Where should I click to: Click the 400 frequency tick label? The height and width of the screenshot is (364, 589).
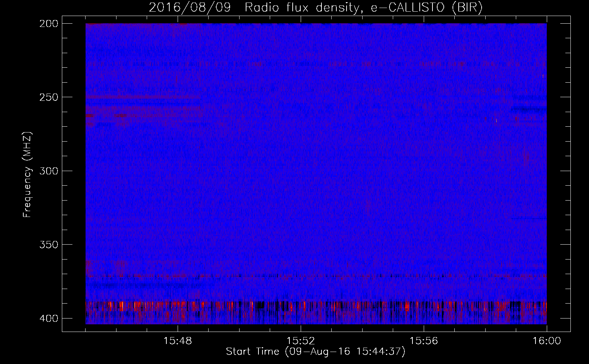pyautogui.click(x=48, y=318)
